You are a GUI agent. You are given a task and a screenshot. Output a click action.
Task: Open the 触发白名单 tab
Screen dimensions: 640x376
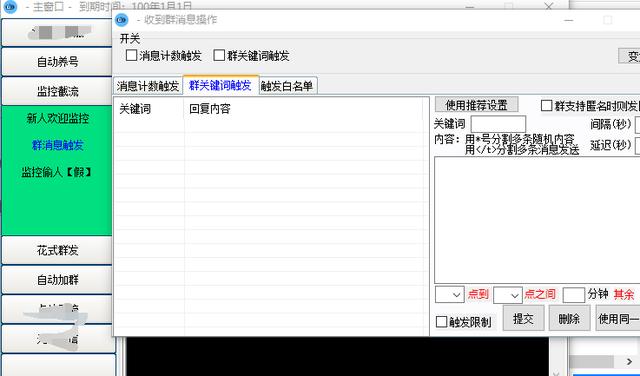point(287,86)
